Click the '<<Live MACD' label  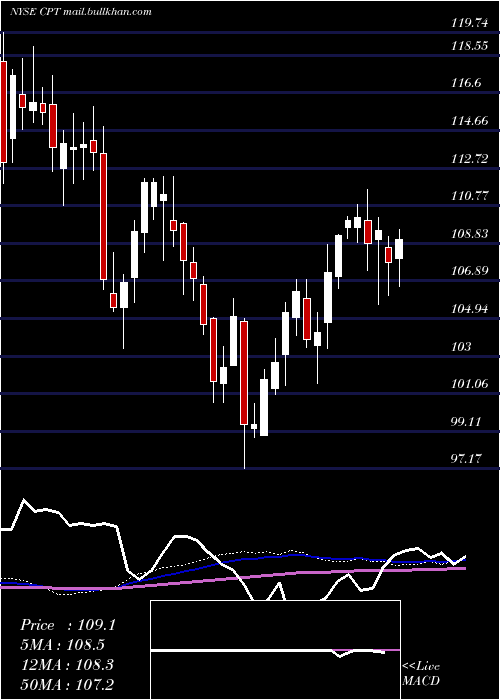(x=421, y=674)
